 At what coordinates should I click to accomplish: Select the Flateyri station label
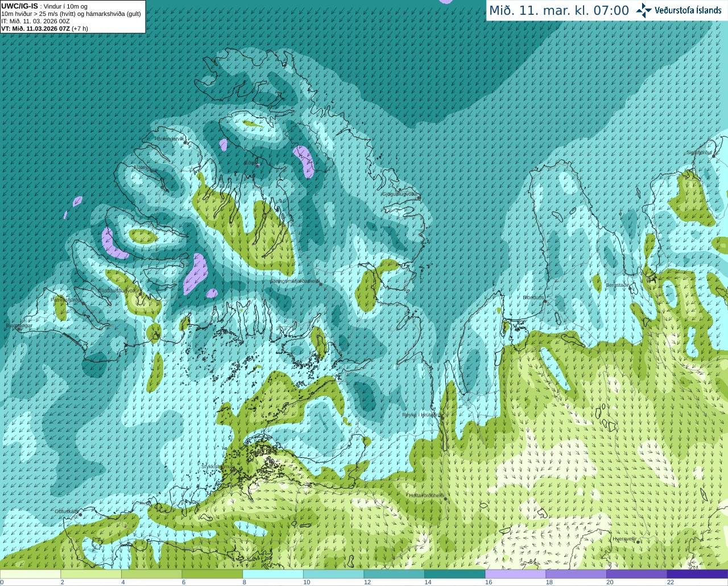(x=142, y=167)
